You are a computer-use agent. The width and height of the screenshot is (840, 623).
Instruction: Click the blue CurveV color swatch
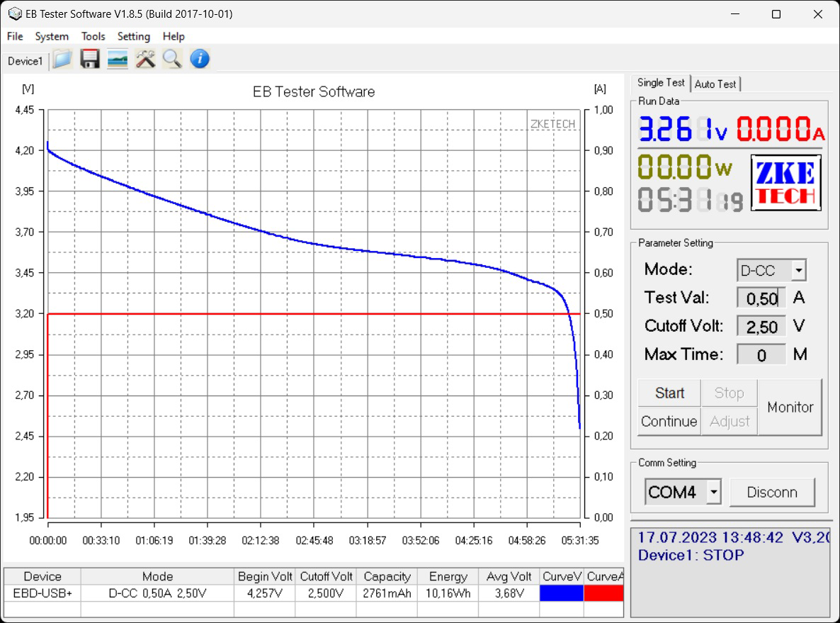point(561,593)
